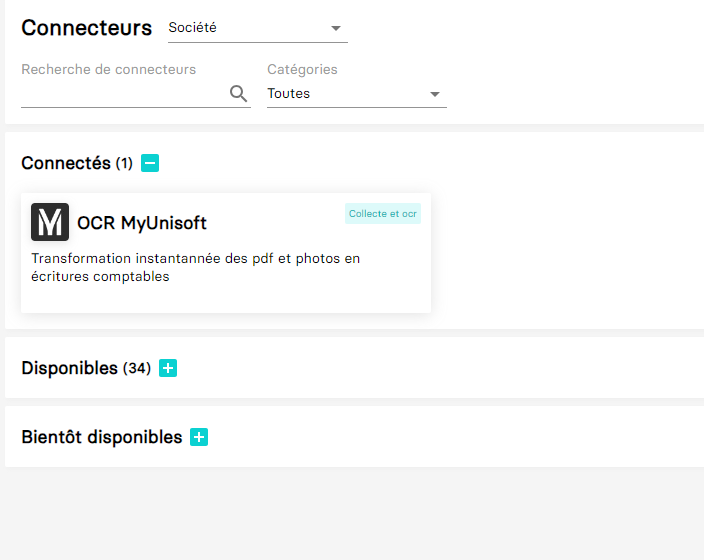
Task: Select the OCR MyUnisoft connector card
Action: [x=226, y=253]
